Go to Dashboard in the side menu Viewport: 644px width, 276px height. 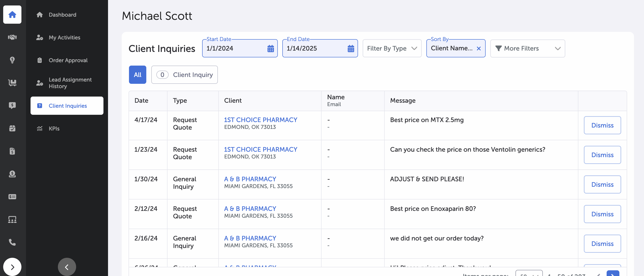(67, 15)
